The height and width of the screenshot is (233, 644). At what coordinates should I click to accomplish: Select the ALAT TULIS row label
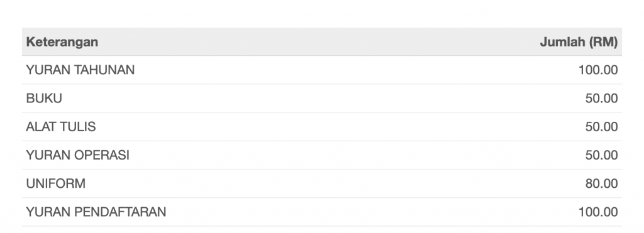click(x=61, y=127)
